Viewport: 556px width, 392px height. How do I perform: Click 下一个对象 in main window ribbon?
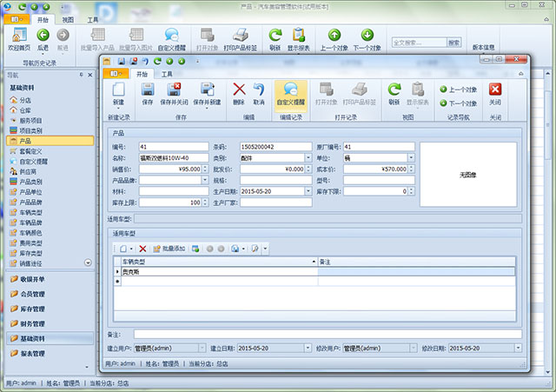[367, 39]
